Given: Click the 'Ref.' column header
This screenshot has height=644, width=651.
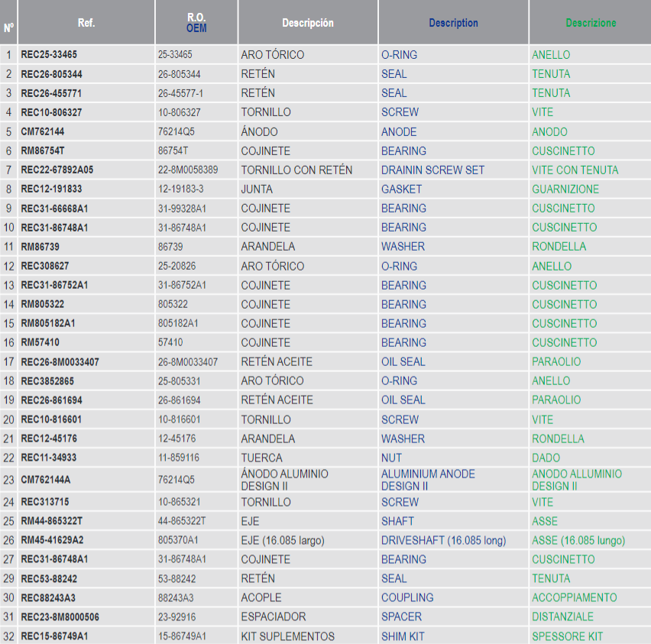Looking at the screenshot, I should (x=86, y=23).
